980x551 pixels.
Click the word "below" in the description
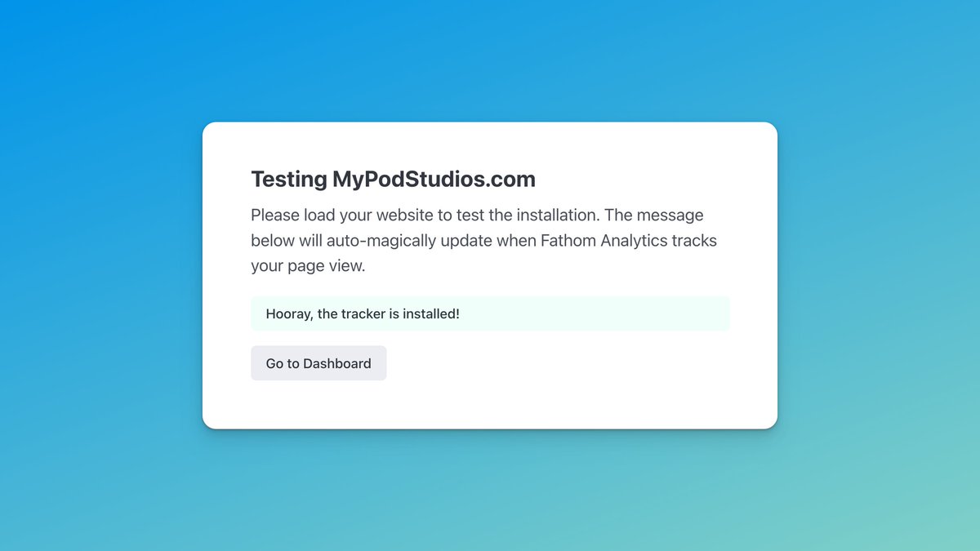(271, 241)
